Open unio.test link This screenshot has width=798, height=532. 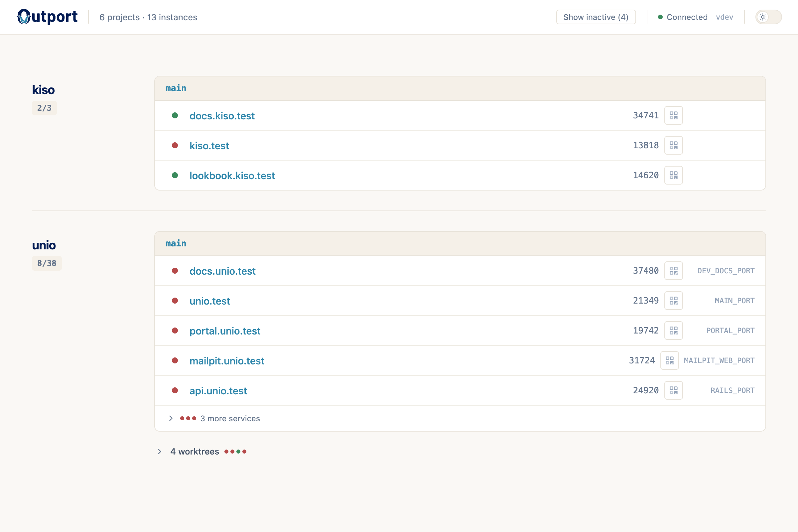(210, 301)
